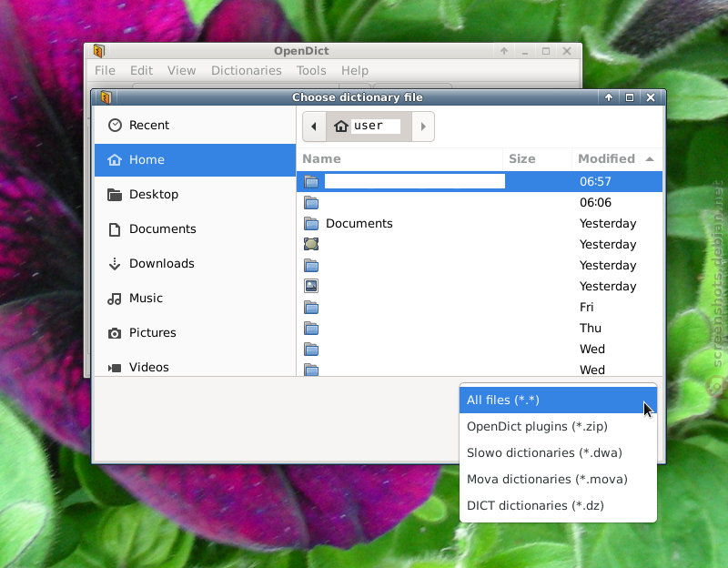Sort files by the Size column

coord(537,158)
